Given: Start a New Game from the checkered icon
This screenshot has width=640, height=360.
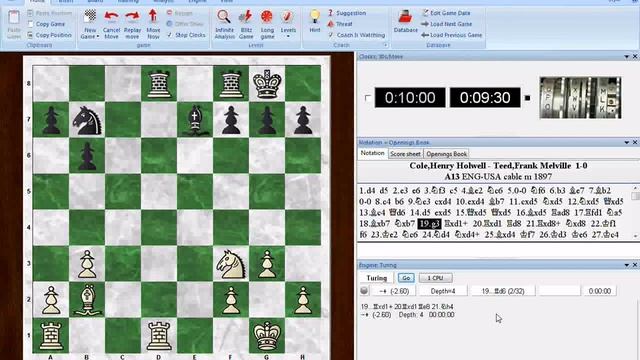Looking at the screenshot, I should click(90, 17).
